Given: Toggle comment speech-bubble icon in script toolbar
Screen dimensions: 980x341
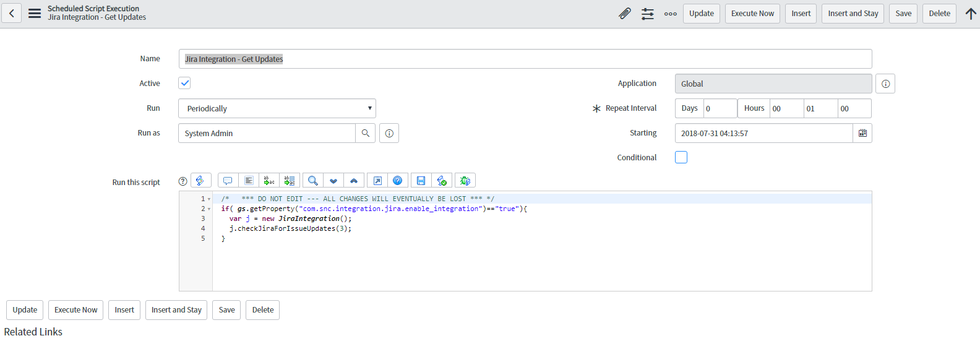Looking at the screenshot, I should 228,181.
